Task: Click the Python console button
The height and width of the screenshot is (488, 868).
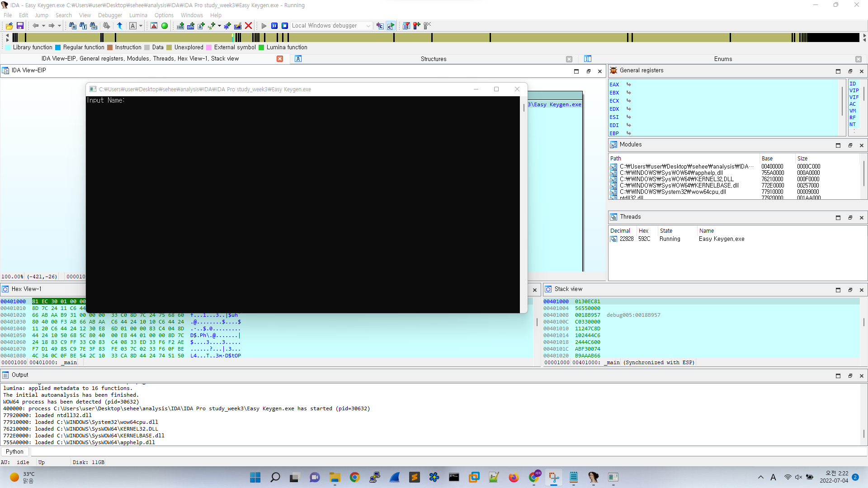Action: [x=14, y=451]
